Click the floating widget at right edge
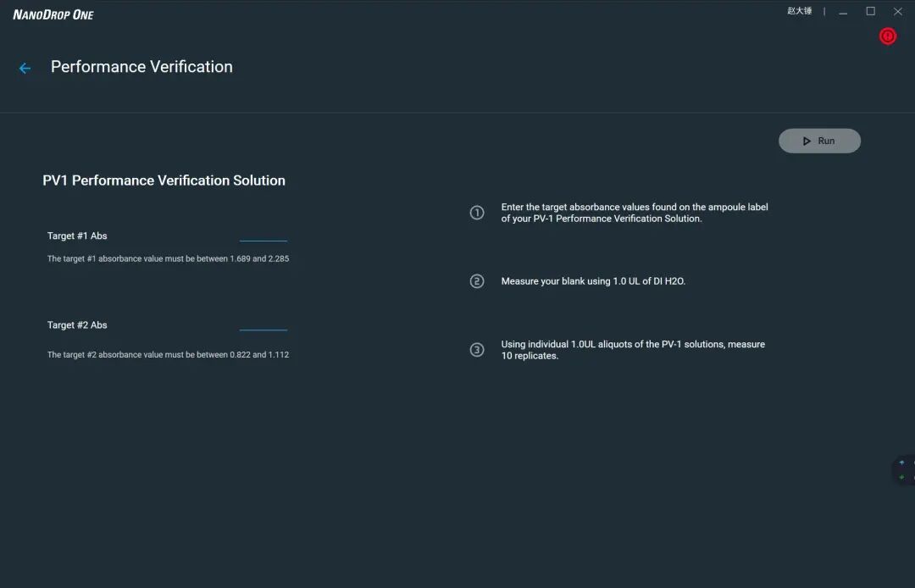This screenshot has width=915, height=588. point(903,470)
